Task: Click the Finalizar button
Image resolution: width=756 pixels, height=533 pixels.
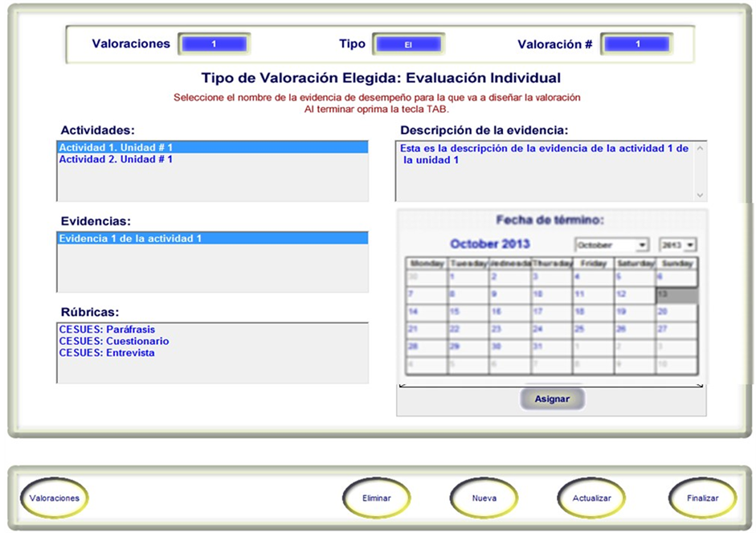Action: (x=702, y=498)
